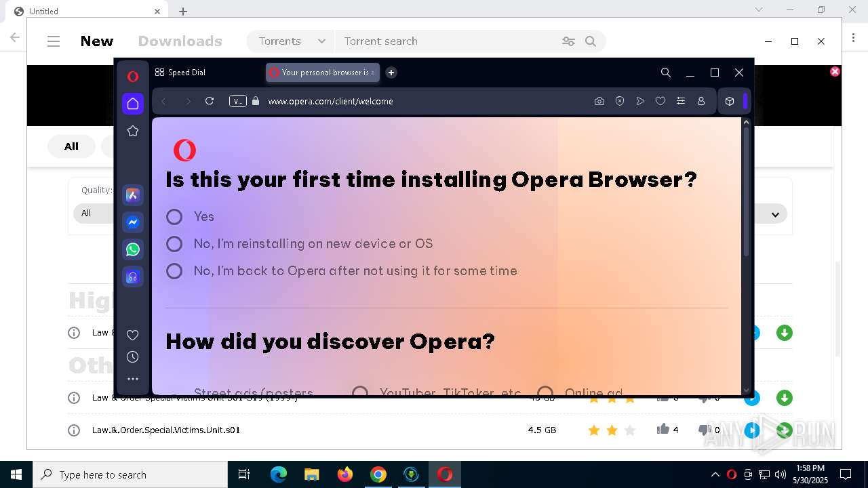The image size is (868, 488).
Task: Click the torrent search magnifier button
Action: 591,41
